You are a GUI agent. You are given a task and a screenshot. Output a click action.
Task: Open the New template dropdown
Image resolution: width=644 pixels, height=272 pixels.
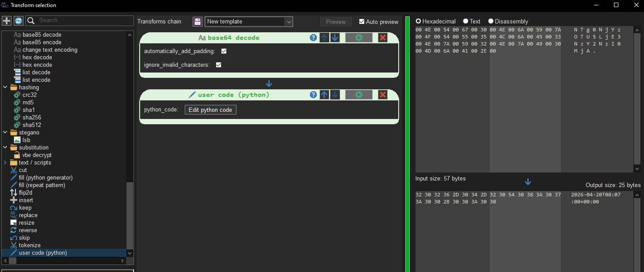coord(249,22)
